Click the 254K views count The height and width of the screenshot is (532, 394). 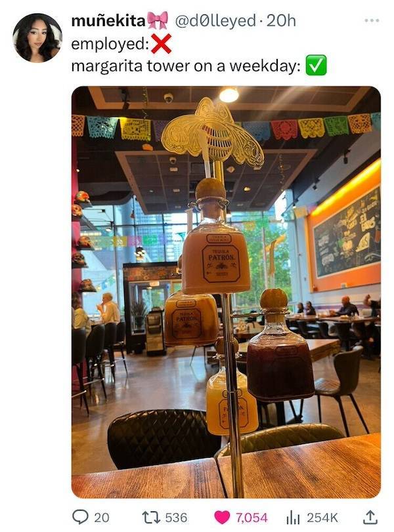click(x=322, y=518)
